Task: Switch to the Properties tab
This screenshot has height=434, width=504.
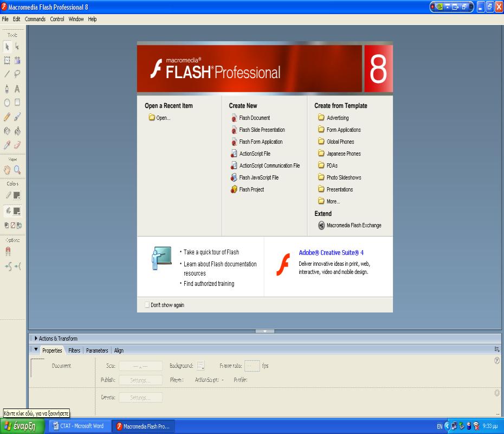Action: [x=52, y=350]
